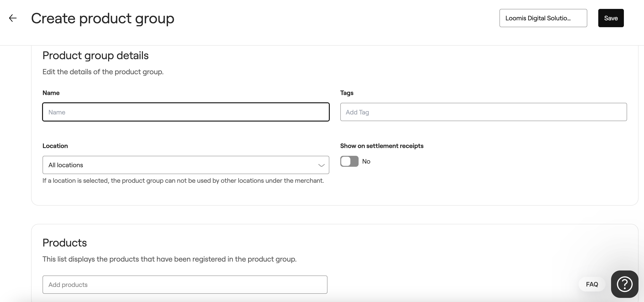The image size is (644, 302).
Task: Click the 'Name' field label
Action: (51, 93)
